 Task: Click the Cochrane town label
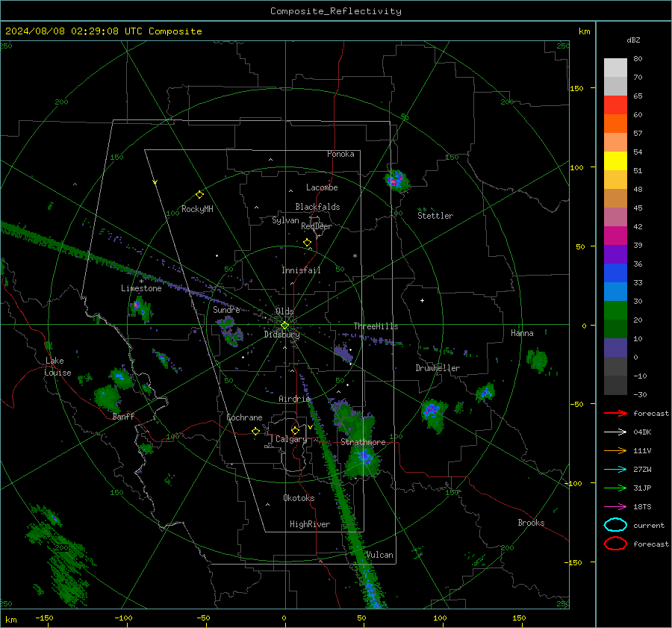coord(244,417)
